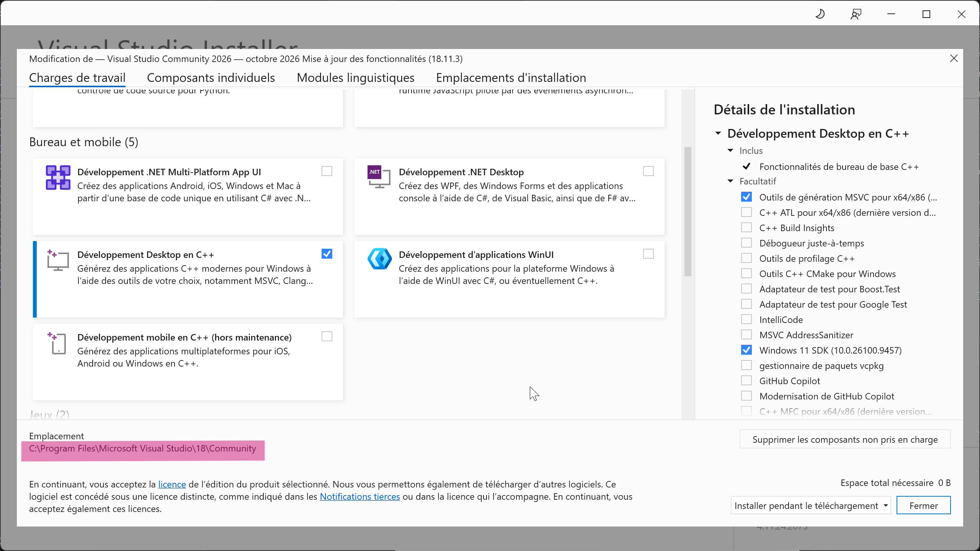980x551 pixels.
Task: Collapse Développement Desktop en C++ details
Action: pyautogui.click(x=718, y=134)
